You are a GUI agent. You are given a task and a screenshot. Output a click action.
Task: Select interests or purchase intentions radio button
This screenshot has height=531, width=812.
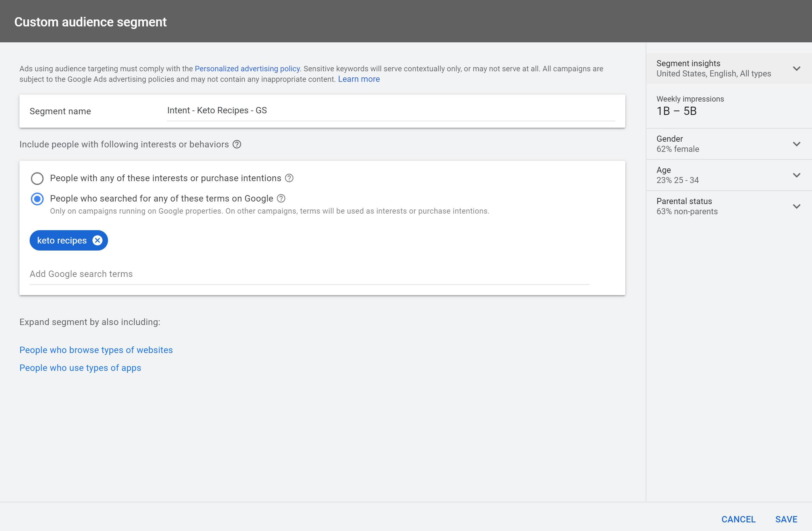click(x=37, y=178)
